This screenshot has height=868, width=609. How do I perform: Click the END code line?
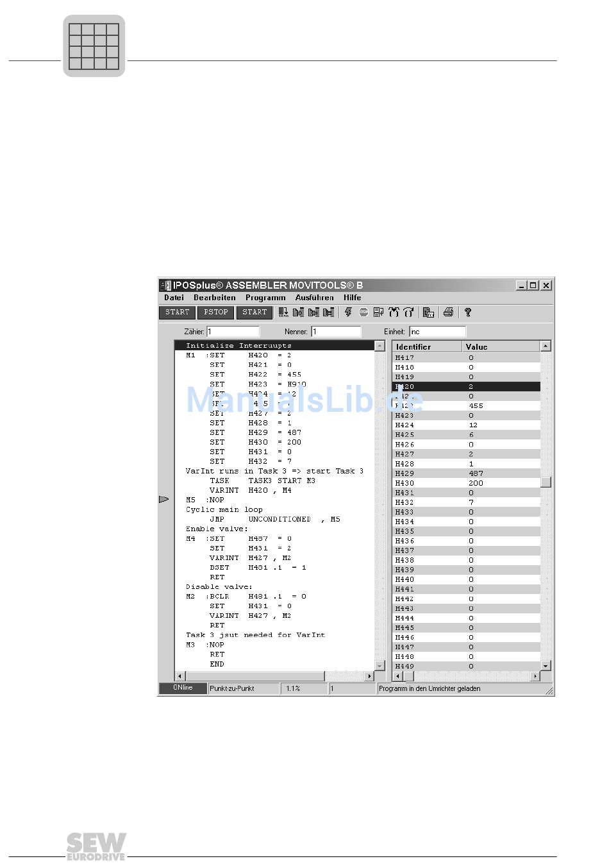click(217, 664)
